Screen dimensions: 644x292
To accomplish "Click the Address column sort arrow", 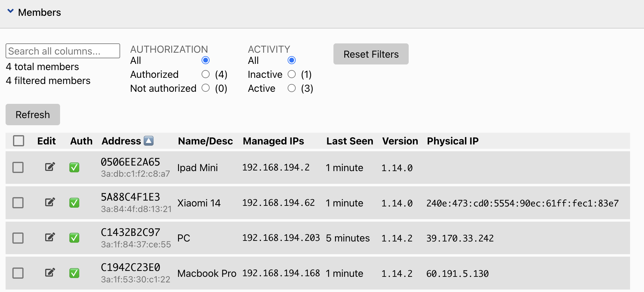I will tap(149, 141).
